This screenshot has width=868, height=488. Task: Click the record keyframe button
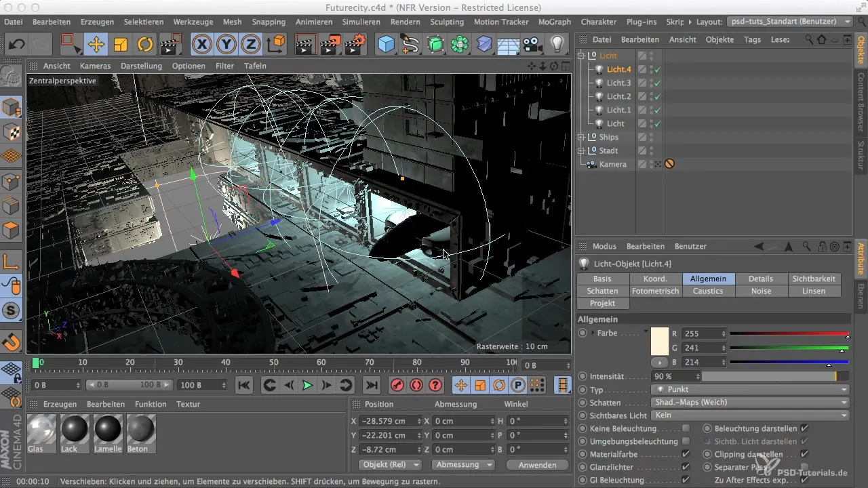click(397, 385)
